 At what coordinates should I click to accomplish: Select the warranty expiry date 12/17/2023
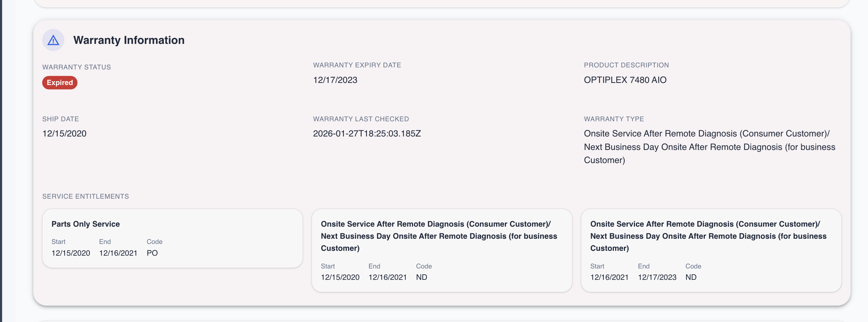point(335,80)
